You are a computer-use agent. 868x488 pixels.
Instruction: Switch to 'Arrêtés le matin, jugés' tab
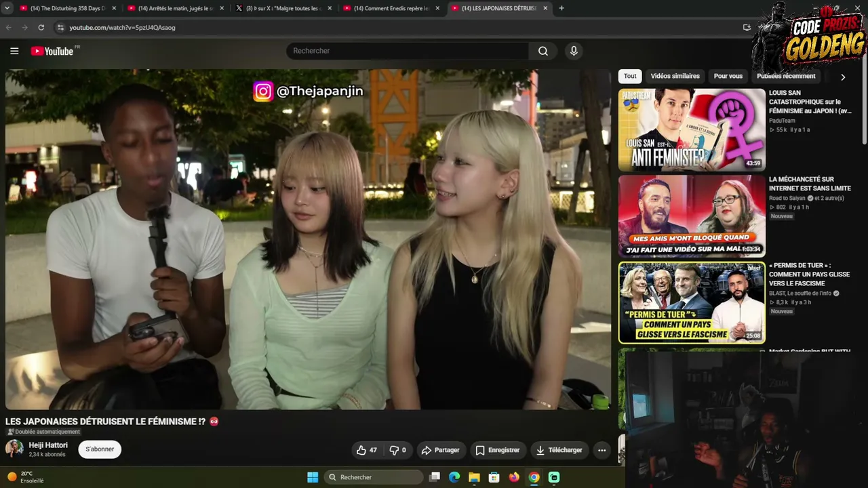(x=176, y=8)
